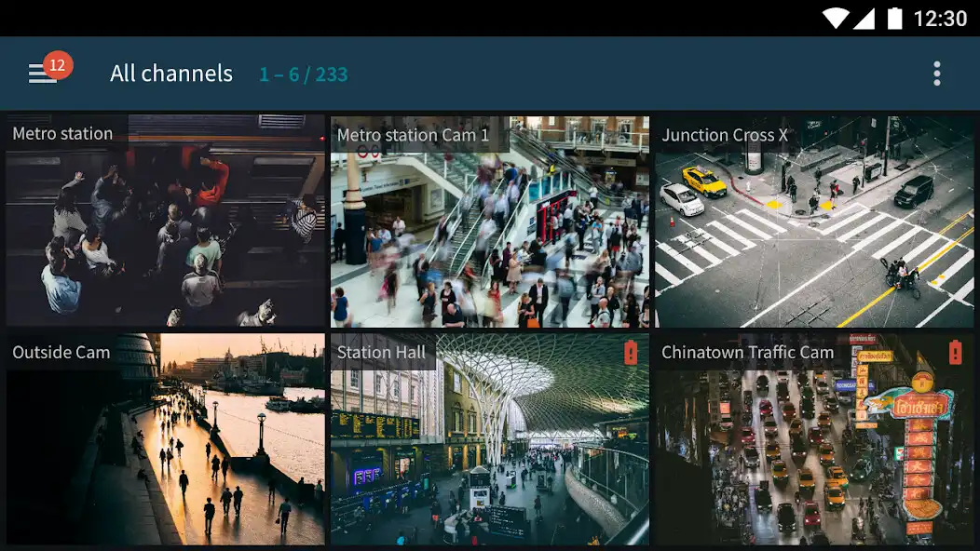Click the Outside Cam name label

(61, 353)
